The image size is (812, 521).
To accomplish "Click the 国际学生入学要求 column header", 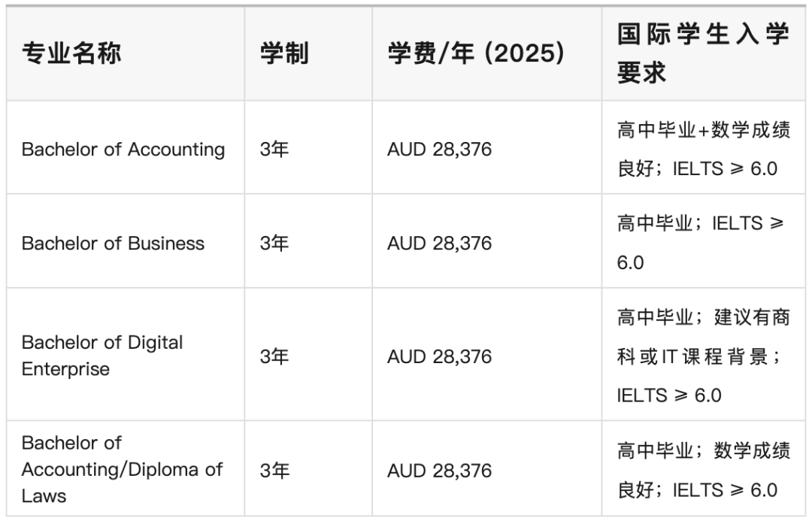I will [703, 54].
